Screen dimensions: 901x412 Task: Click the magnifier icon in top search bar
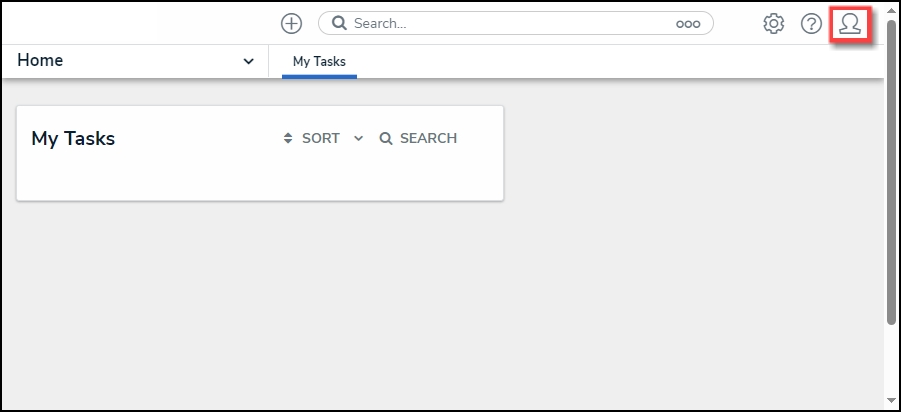pos(339,23)
